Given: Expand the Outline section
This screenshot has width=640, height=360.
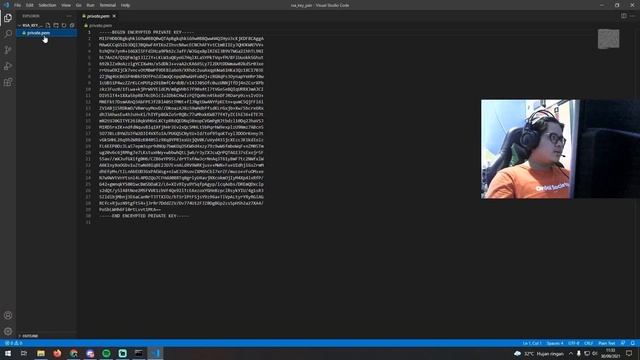Looking at the screenshot, I should pos(29,336).
